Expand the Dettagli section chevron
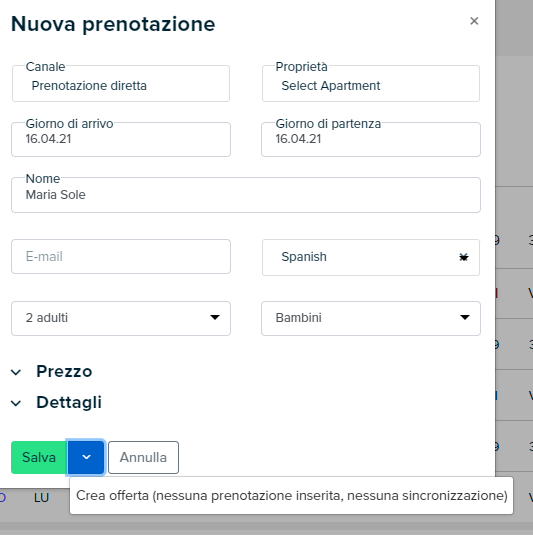This screenshot has height=535, width=533. [x=16, y=404]
